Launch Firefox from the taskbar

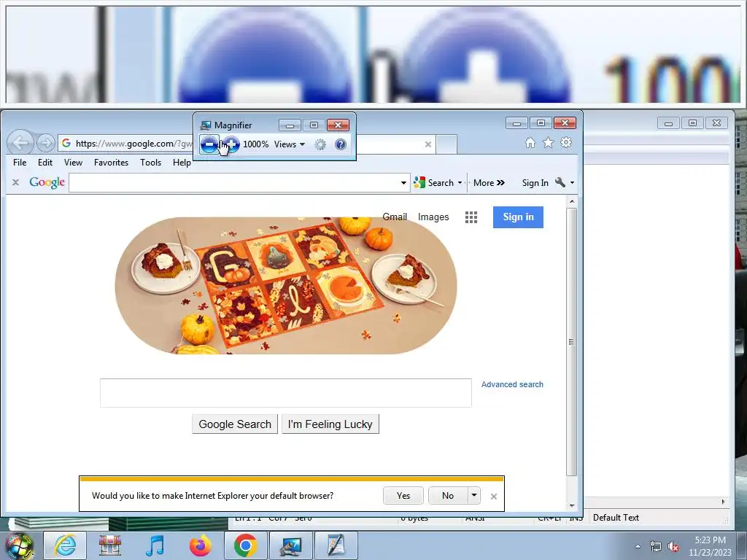(200, 545)
